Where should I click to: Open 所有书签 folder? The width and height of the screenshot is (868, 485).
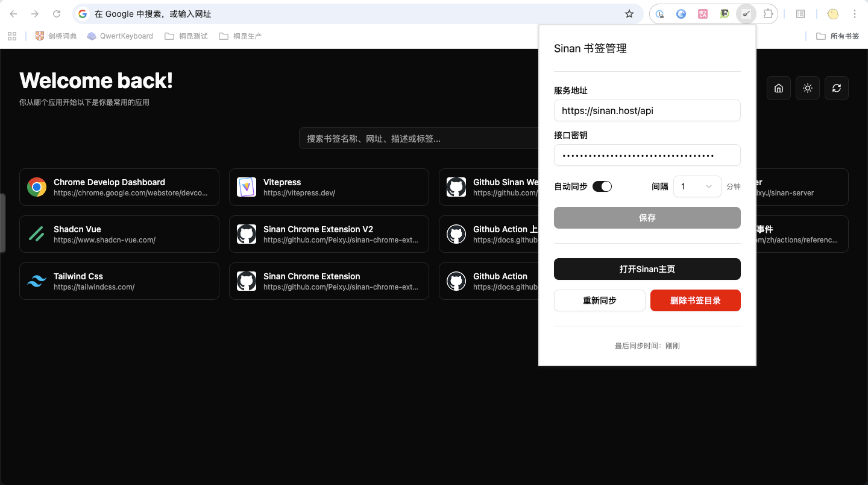pyautogui.click(x=838, y=36)
